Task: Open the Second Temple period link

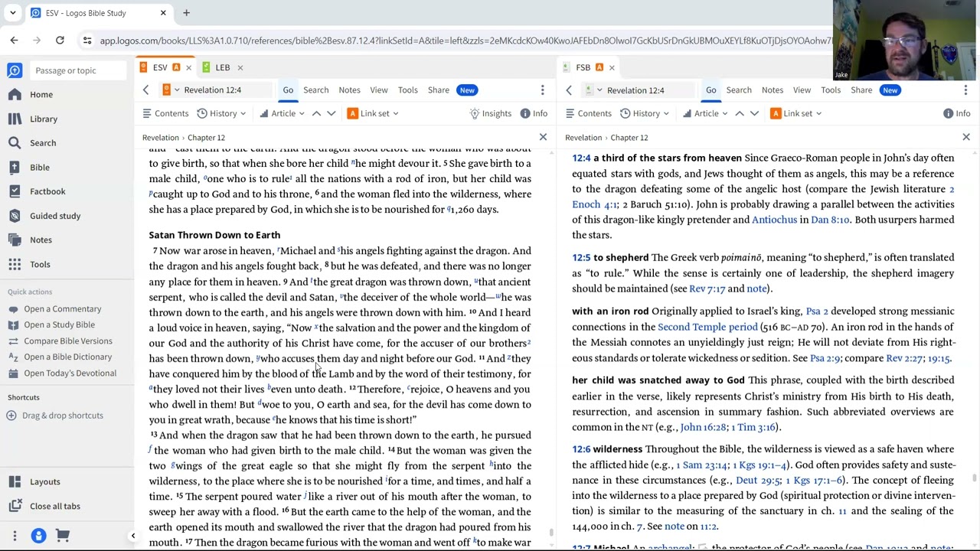Action: point(707,327)
